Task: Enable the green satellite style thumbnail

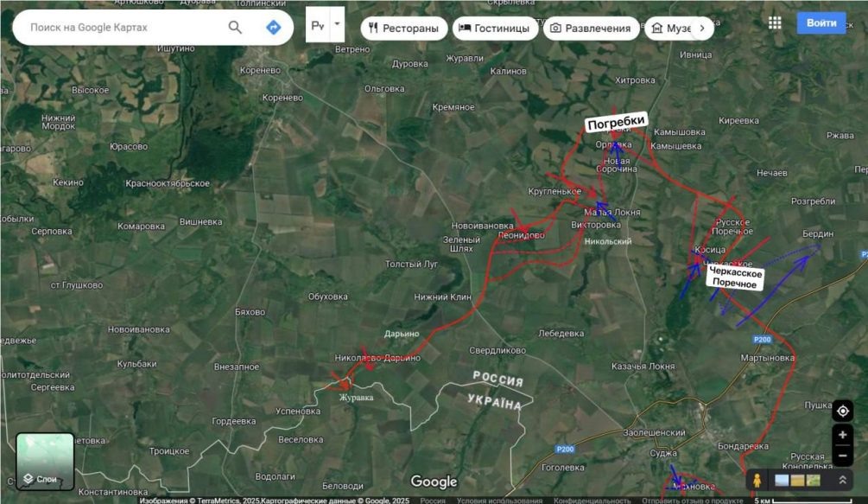Action: pyautogui.click(x=812, y=480)
